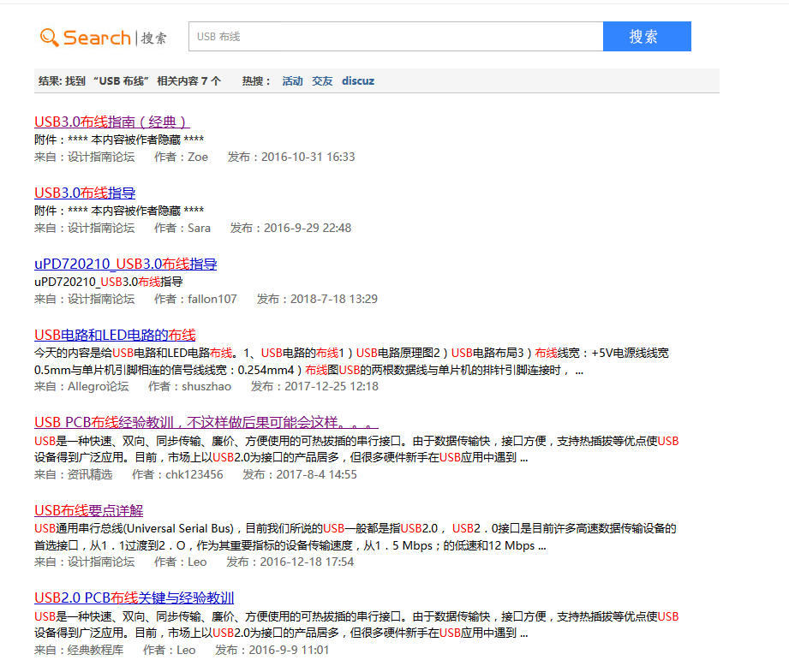Viewport: 789px width, 672px height.
Task: Open result USB2.0 PCB布线关键与经验教训
Action: (134, 598)
